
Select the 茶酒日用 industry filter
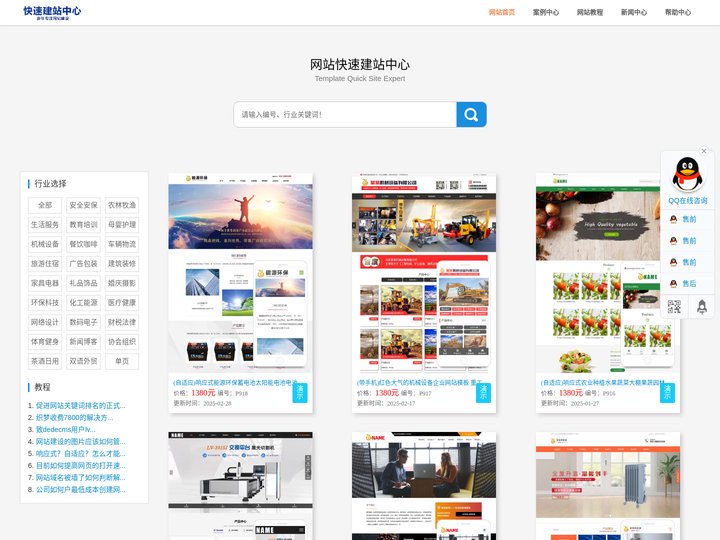45,361
